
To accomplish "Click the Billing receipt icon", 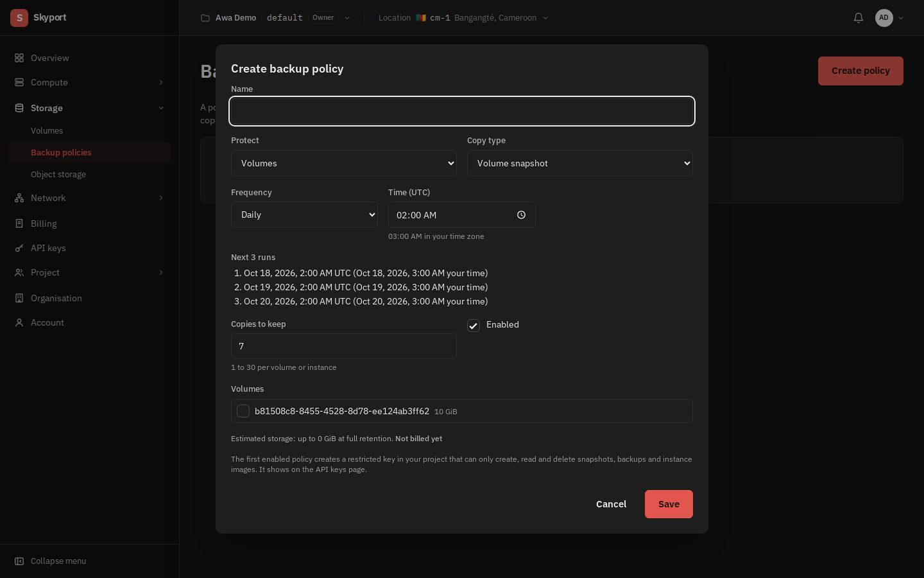I will [x=19, y=223].
